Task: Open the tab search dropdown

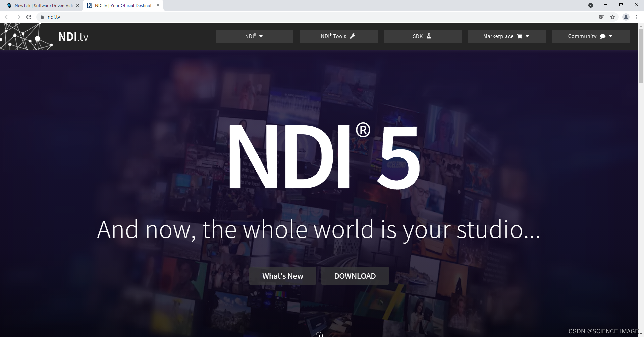Action: [591, 5]
